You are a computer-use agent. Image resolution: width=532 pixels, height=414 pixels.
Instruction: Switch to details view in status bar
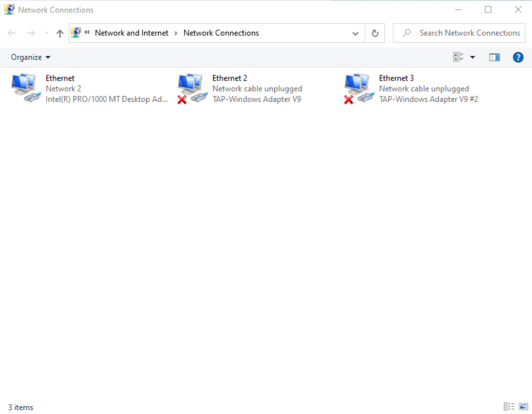coord(509,407)
